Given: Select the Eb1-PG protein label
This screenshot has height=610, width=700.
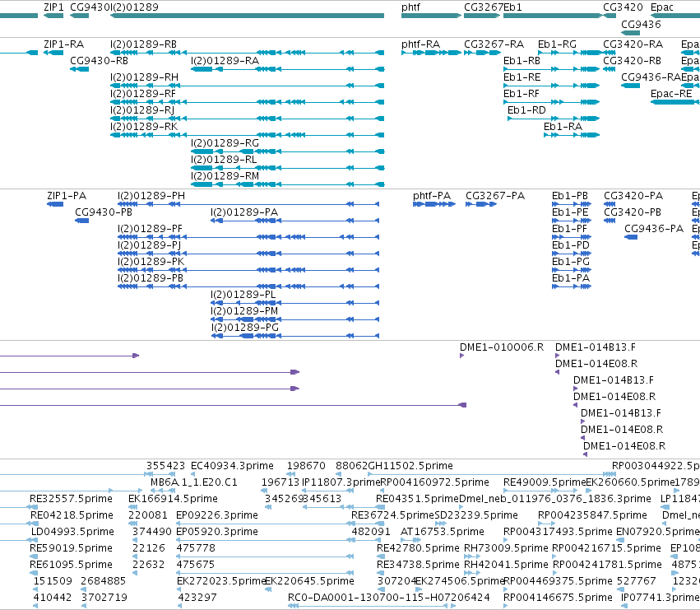Looking at the screenshot, I should [571, 262].
